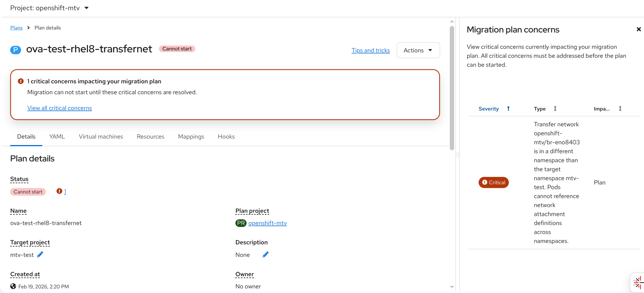Sort concerns by Impacted resource column arrows

click(x=620, y=109)
